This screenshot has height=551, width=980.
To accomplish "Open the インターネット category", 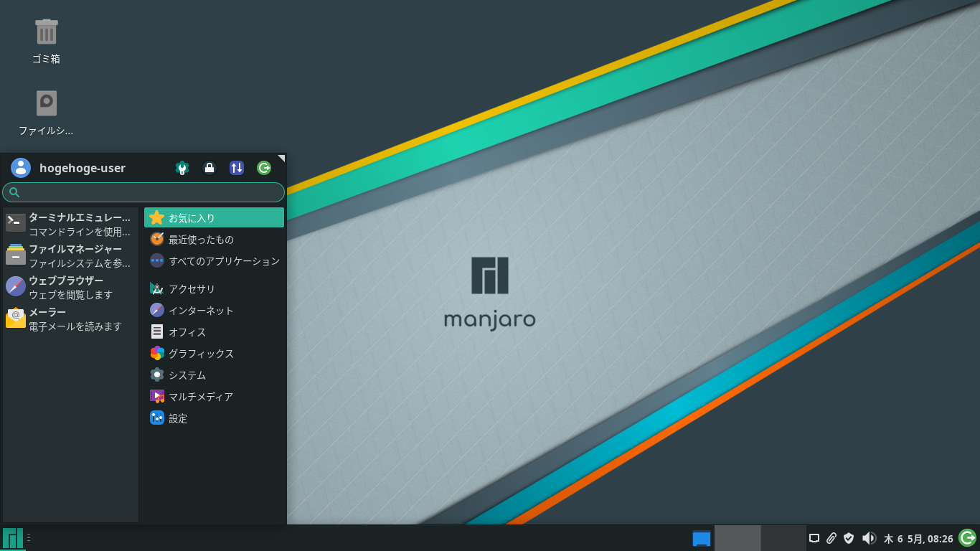I will (214, 311).
